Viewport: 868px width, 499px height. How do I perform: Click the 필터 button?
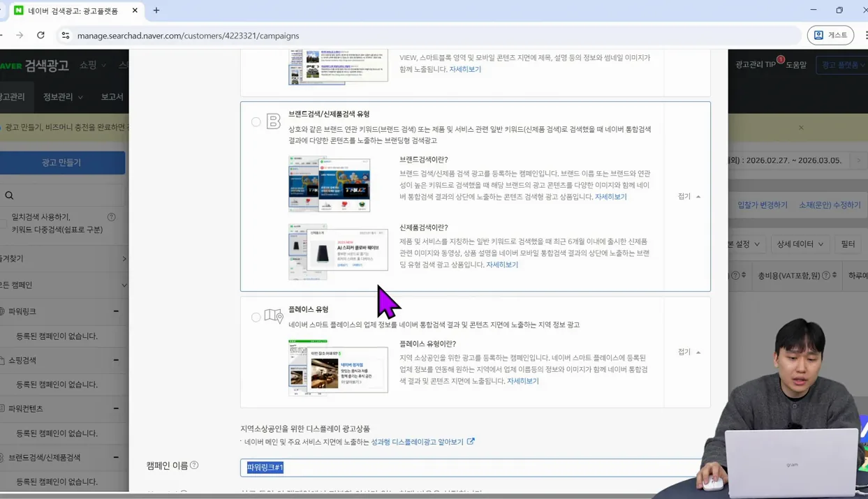click(848, 244)
